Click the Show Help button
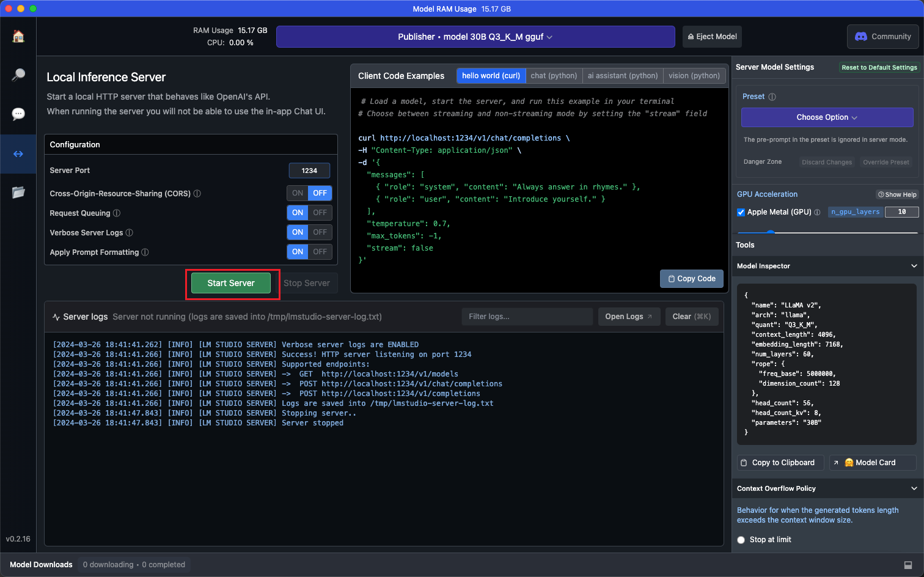 (897, 194)
